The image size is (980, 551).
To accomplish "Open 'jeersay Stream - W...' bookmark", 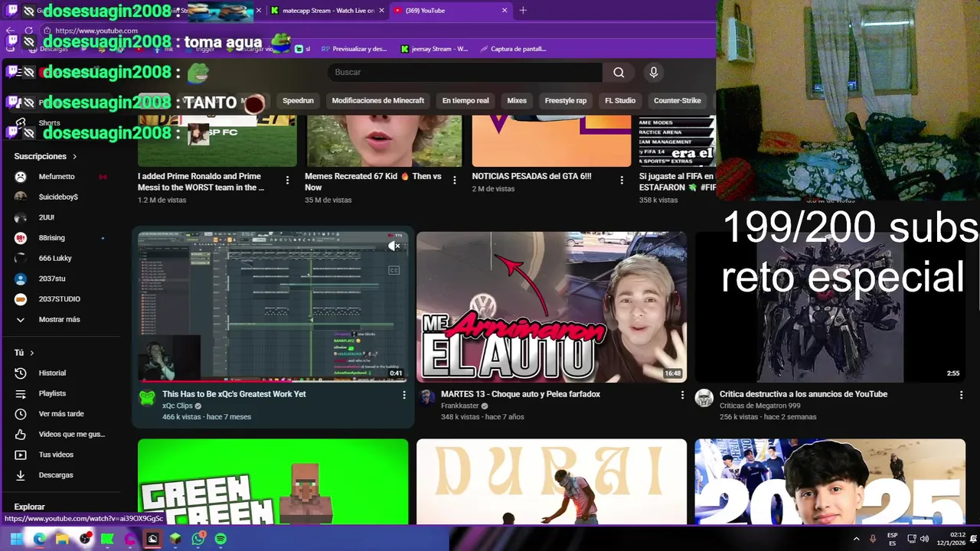I will coord(434,49).
